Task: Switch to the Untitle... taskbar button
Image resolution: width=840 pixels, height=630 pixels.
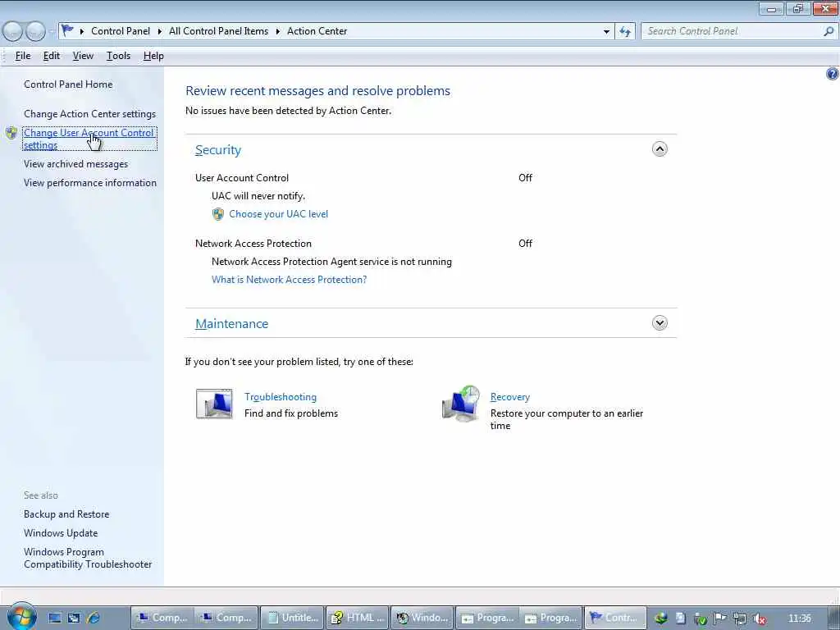Action: [x=294, y=618]
